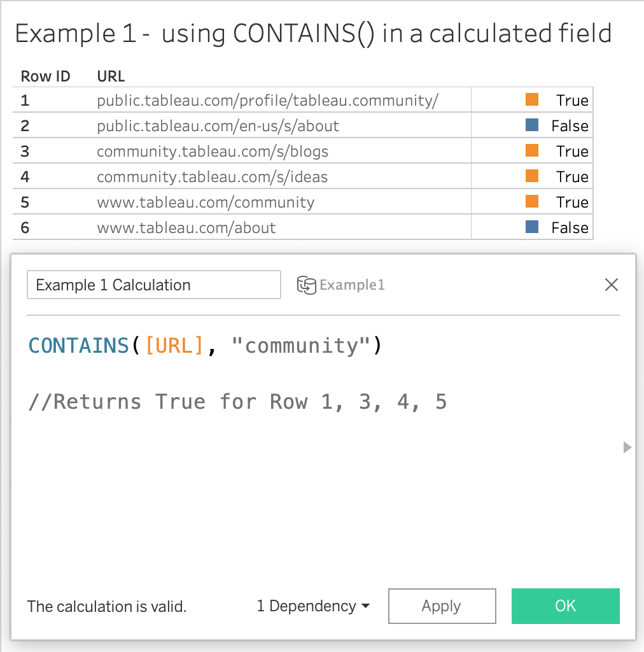Click the //Returns True comment line

click(237, 402)
